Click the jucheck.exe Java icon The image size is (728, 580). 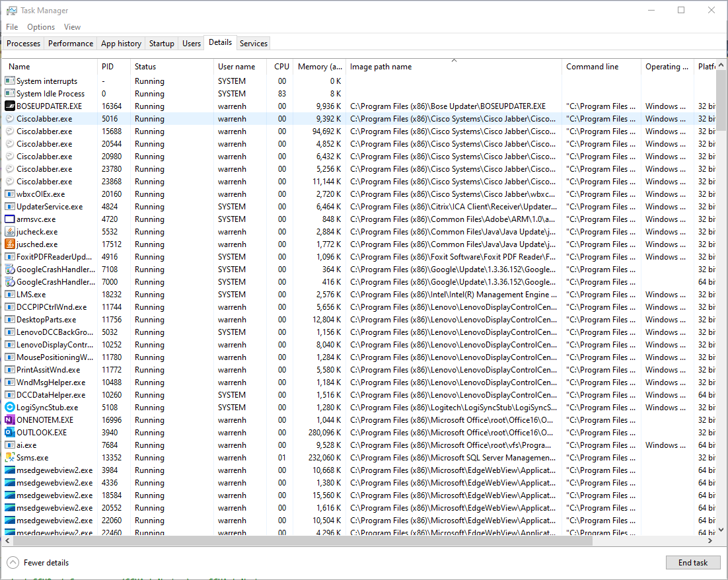pyautogui.click(x=10, y=231)
